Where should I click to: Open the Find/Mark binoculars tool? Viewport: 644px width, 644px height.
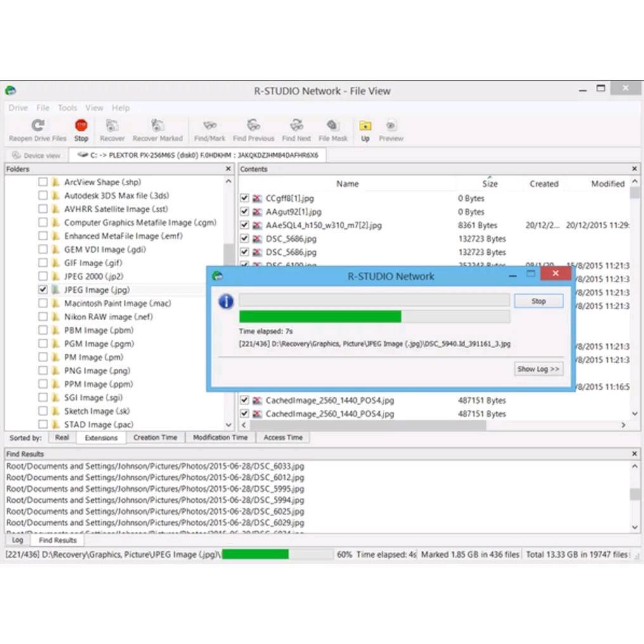(209, 125)
